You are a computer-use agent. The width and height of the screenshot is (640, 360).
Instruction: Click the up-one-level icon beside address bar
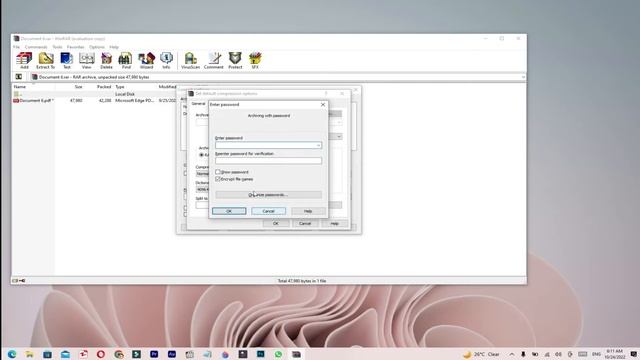[18, 77]
